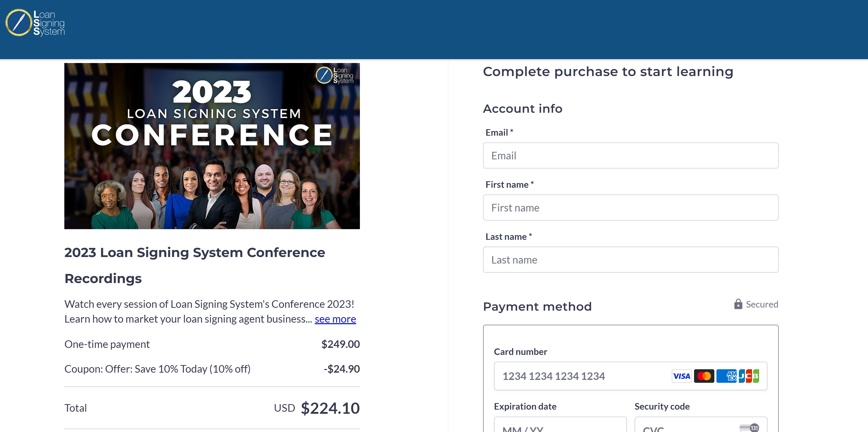Click the 'Complete purchase to start learning' heading
The width and height of the screenshot is (868, 432).
[x=608, y=71]
